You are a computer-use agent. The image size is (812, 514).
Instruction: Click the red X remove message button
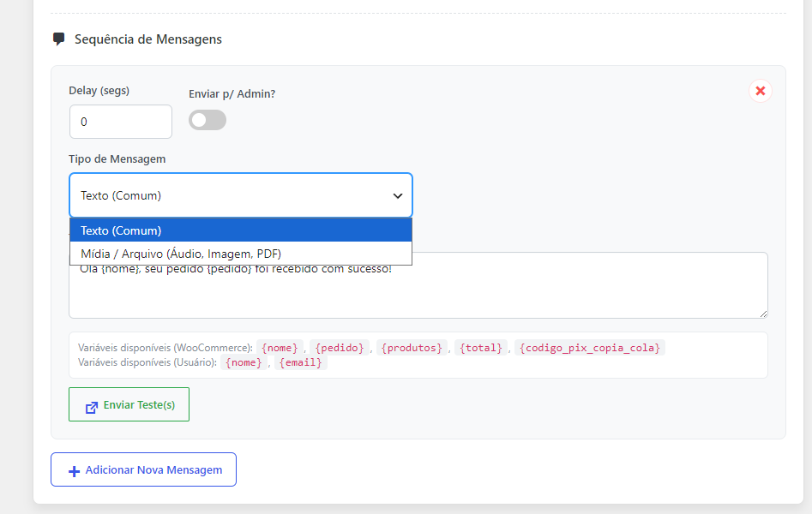click(761, 91)
